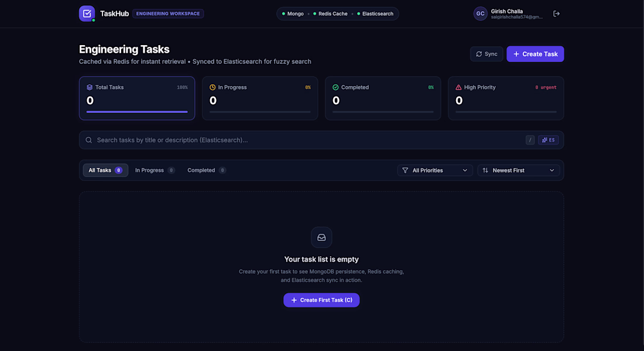Click the search magnifier icon
This screenshot has width=644, height=351.
point(89,140)
